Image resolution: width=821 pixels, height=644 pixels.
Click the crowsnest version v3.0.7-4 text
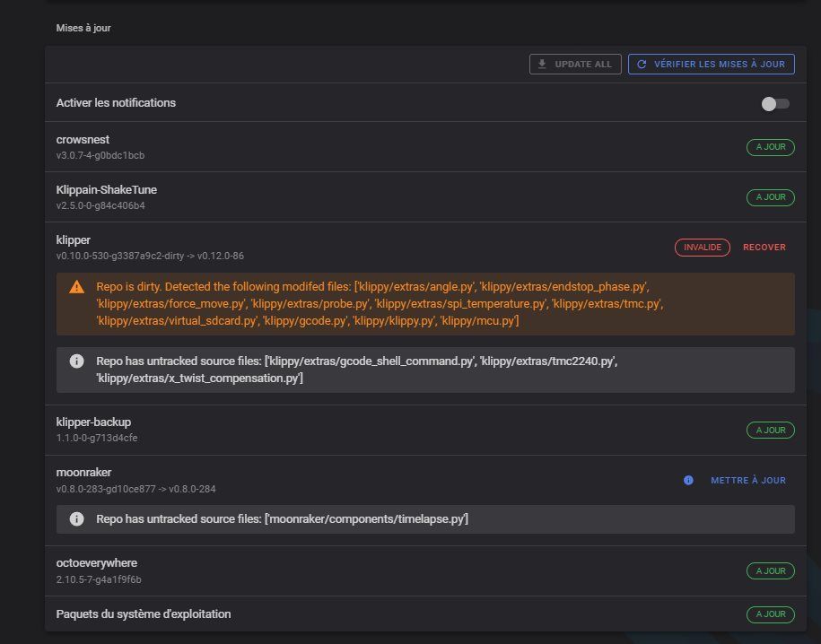100,156
